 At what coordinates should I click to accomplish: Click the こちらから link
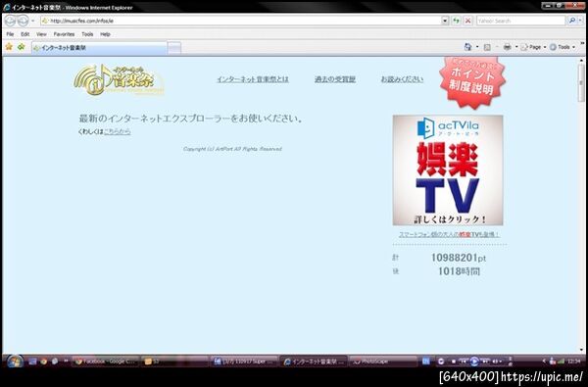[118, 131]
